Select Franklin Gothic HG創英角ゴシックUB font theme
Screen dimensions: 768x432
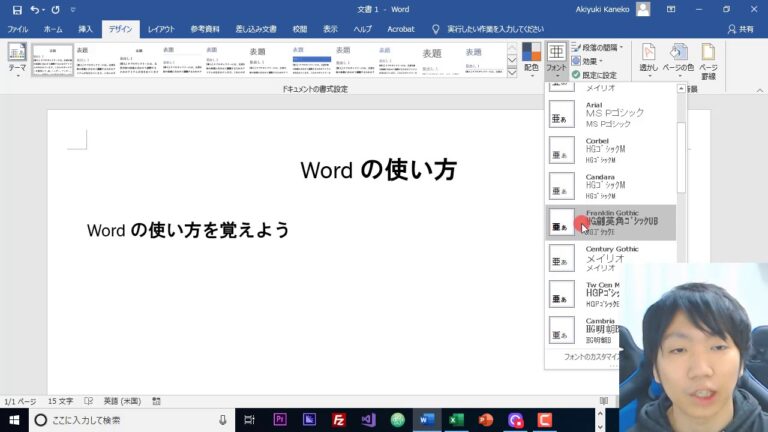tap(611, 222)
